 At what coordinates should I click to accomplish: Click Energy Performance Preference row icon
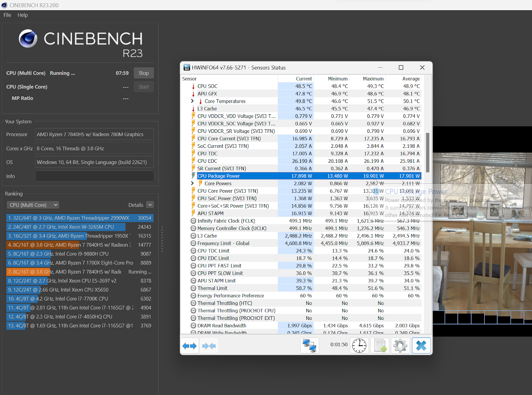(x=193, y=296)
